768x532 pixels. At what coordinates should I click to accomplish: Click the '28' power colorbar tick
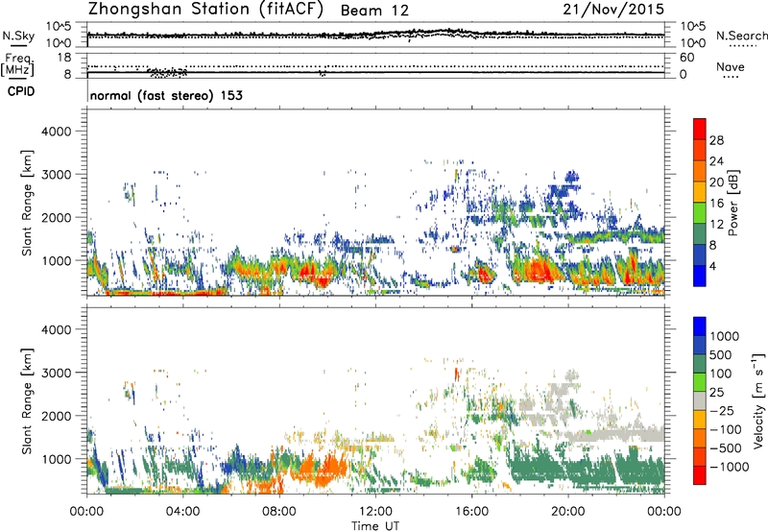tap(716, 140)
